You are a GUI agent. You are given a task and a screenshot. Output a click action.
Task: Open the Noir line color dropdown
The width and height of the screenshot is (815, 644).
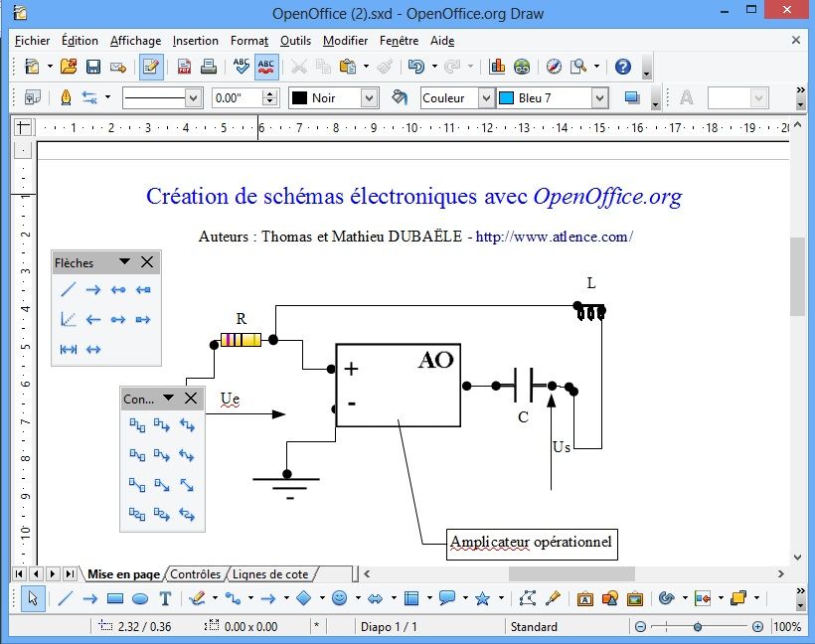[x=369, y=97]
